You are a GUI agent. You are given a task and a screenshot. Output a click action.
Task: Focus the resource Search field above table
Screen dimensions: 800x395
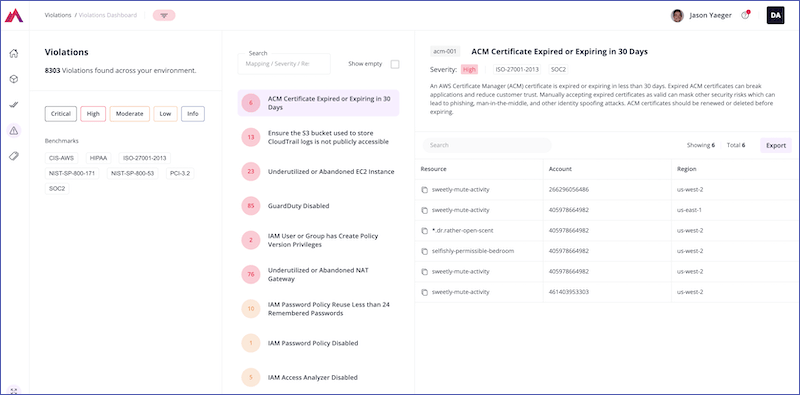click(x=487, y=145)
